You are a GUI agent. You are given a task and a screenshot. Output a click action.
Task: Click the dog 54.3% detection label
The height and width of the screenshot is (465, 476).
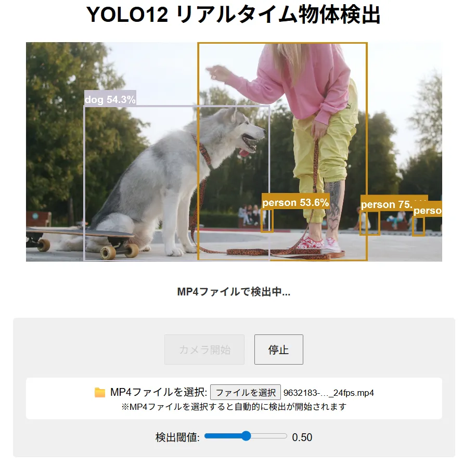tap(110, 99)
